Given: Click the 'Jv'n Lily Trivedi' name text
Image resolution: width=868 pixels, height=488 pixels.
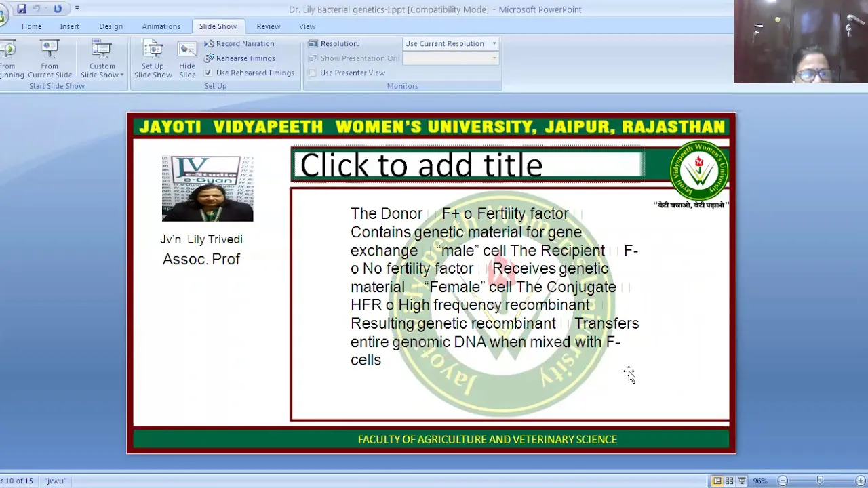Looking at the screenshot, I should (201, 239).
